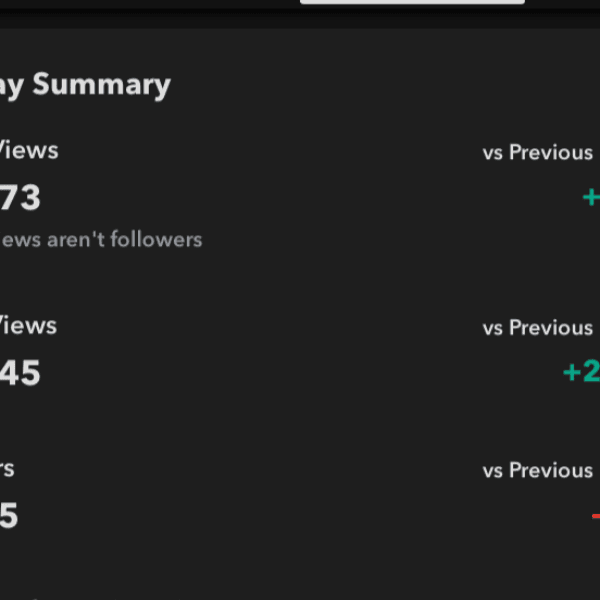Select the Views label above the 45 count
This screenshot has width=600, height=600.
[x=28, y=326]
